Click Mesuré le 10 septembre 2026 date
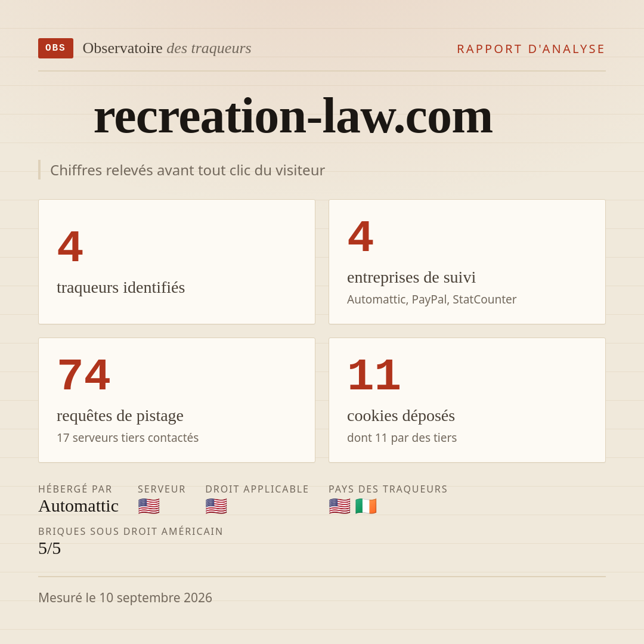644x644 pixels. [x=125, y=597]
